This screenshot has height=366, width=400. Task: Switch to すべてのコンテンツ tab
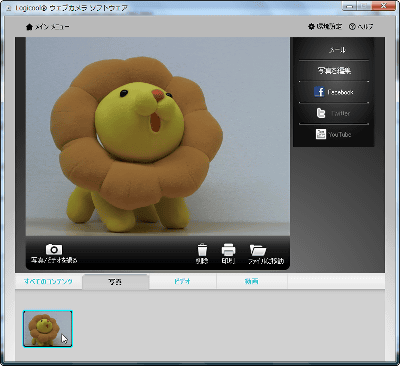pyautogui.click(x=48, y=281)
